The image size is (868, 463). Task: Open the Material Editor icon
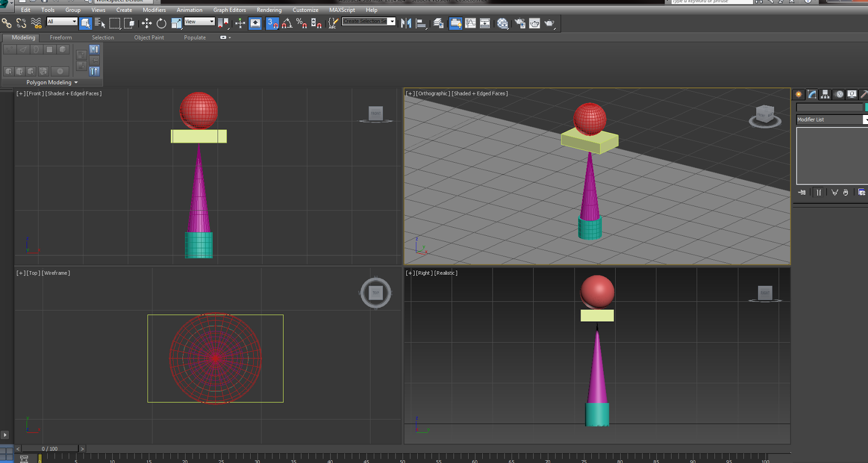503,23
